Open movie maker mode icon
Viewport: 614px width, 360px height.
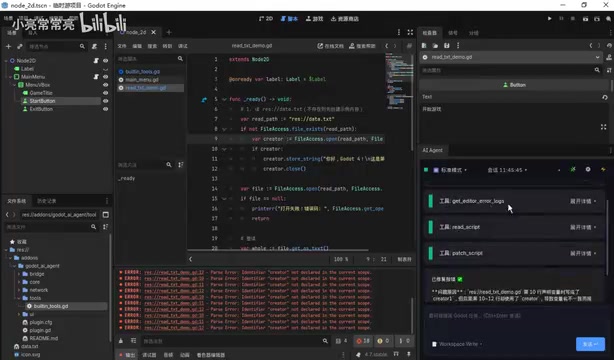click(609, 18)
